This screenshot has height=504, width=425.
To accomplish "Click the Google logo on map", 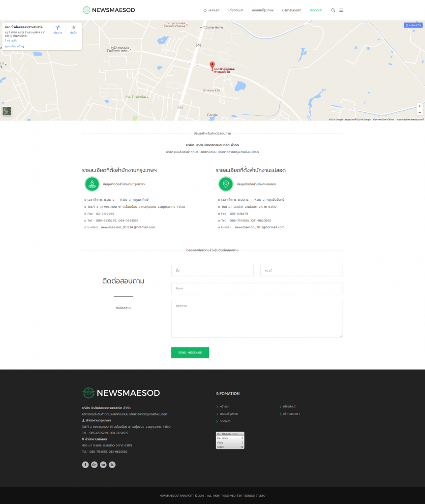I will click(x=212, y=115).
